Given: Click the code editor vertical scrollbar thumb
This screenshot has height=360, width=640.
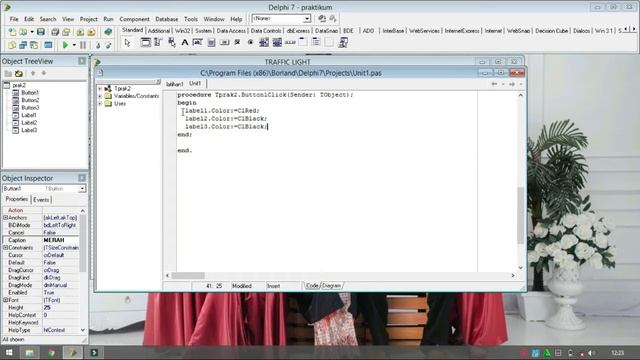Looking at the screenshot, I should [x=520, y=215].
